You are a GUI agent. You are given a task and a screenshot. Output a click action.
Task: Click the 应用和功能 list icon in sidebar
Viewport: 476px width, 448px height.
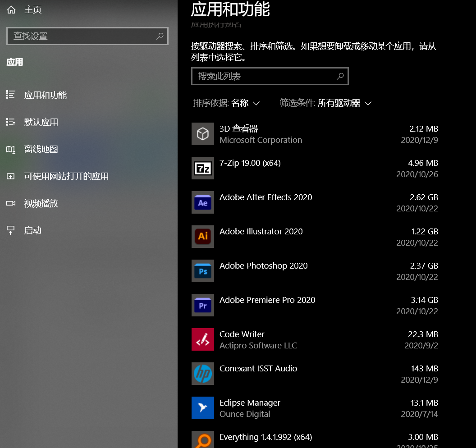[x=11, y=95]
